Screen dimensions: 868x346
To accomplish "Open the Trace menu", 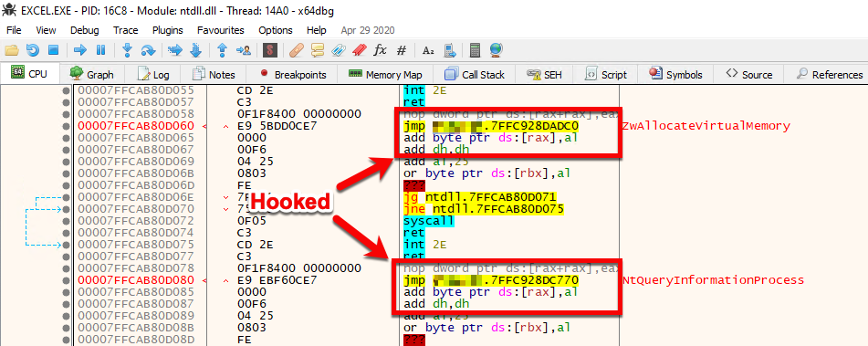I will coord(126,30).
